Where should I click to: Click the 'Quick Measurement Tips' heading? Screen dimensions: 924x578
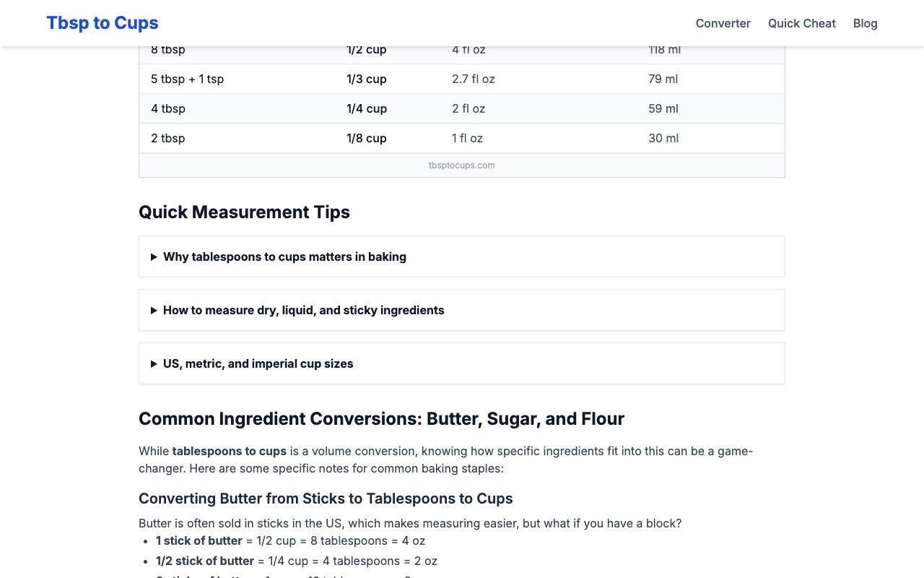point(244,212)
